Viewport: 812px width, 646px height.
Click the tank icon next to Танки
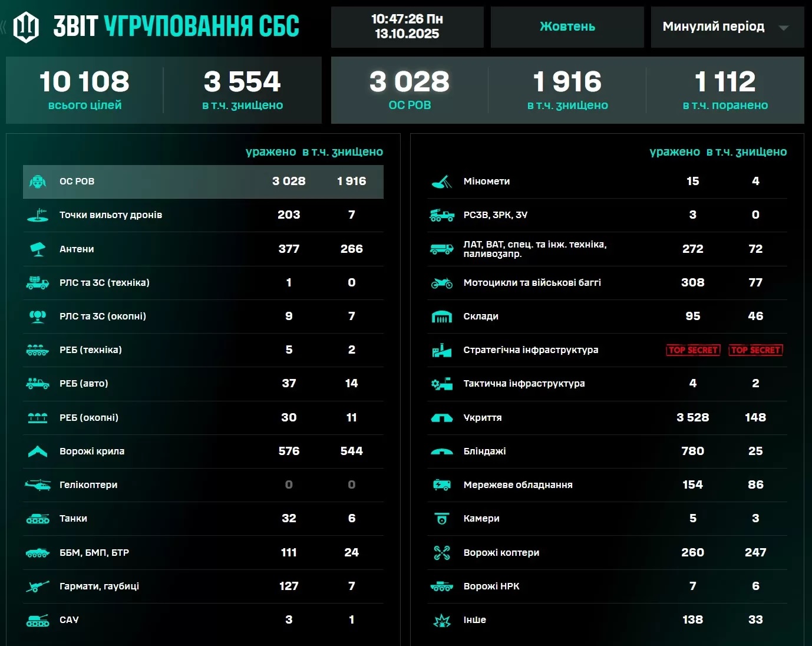click(38, 519)
